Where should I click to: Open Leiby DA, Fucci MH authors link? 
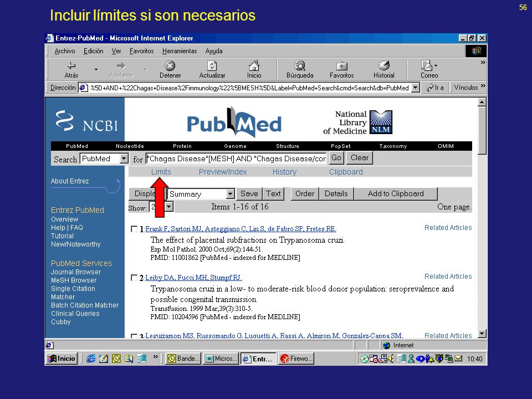(x=193, y=278)
